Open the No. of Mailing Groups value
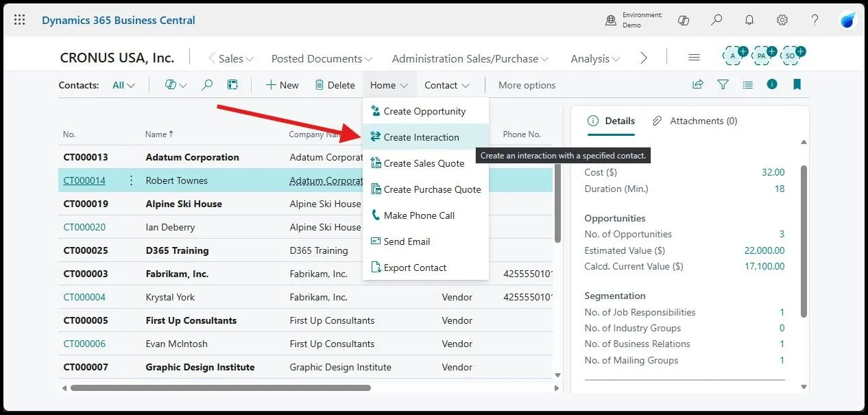 tap(782, 360)
